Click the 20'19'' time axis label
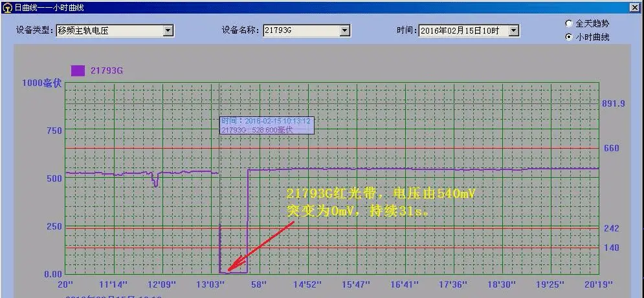Screen dimensions: 644x298 tap(599, 284)
